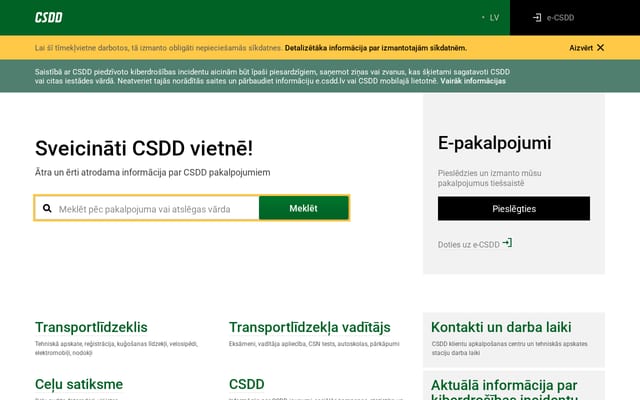Open detailed cookie information link
Screen dimensions: 640x400
tap(376, 48)
